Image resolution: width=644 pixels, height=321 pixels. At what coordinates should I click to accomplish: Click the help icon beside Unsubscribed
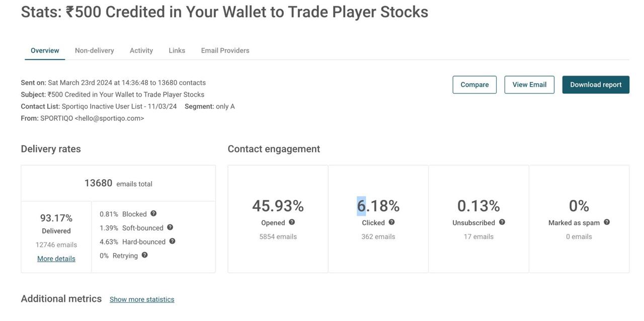[502, 222]
